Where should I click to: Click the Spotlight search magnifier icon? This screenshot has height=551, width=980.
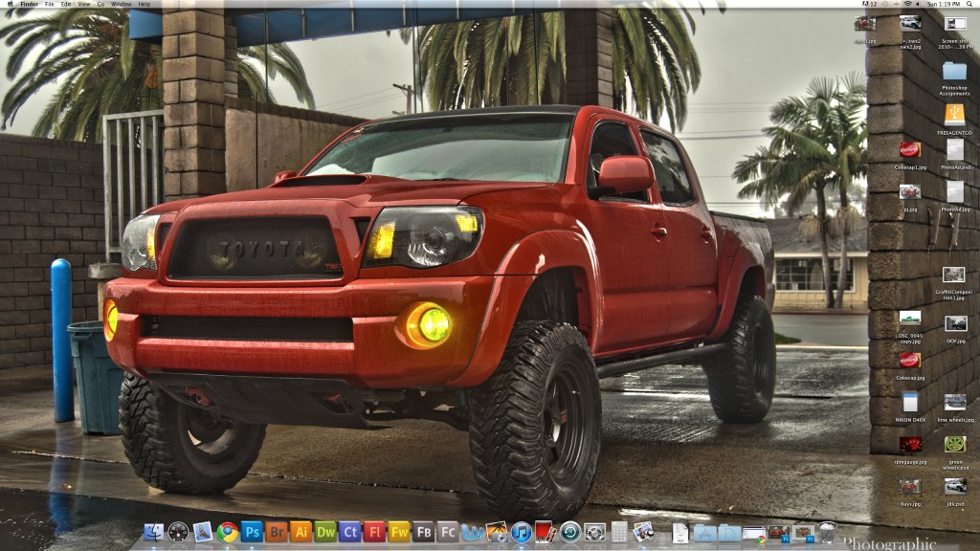tap(970, 4)
